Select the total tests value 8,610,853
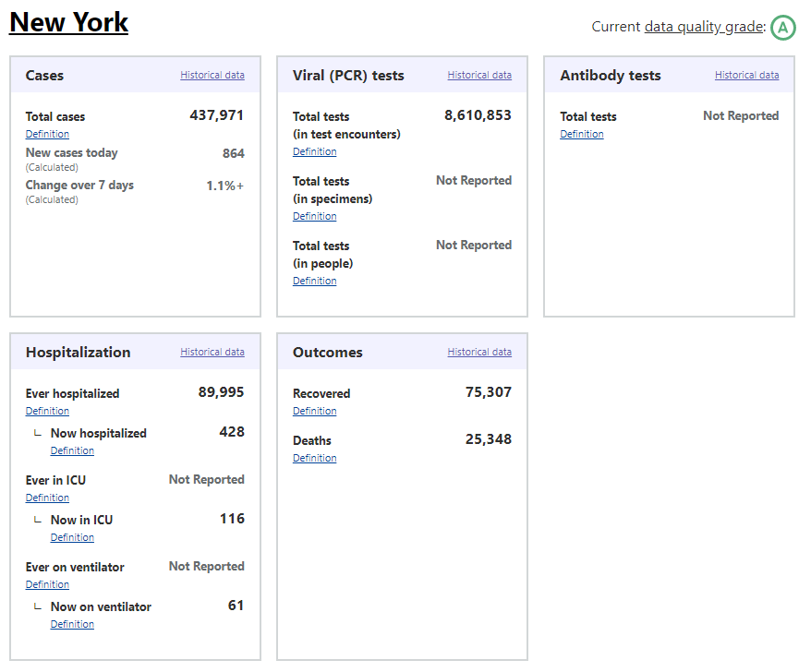 pos(478,115)
